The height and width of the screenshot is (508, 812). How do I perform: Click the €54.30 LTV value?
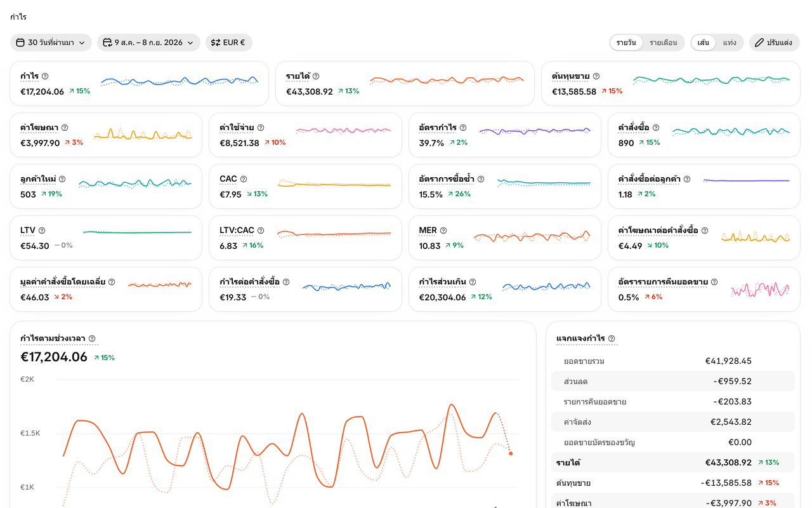coord(35,246)
